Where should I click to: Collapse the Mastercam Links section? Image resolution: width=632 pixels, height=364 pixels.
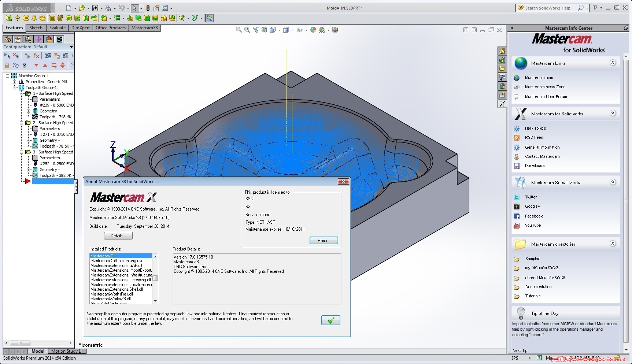[x=613, y=63]
